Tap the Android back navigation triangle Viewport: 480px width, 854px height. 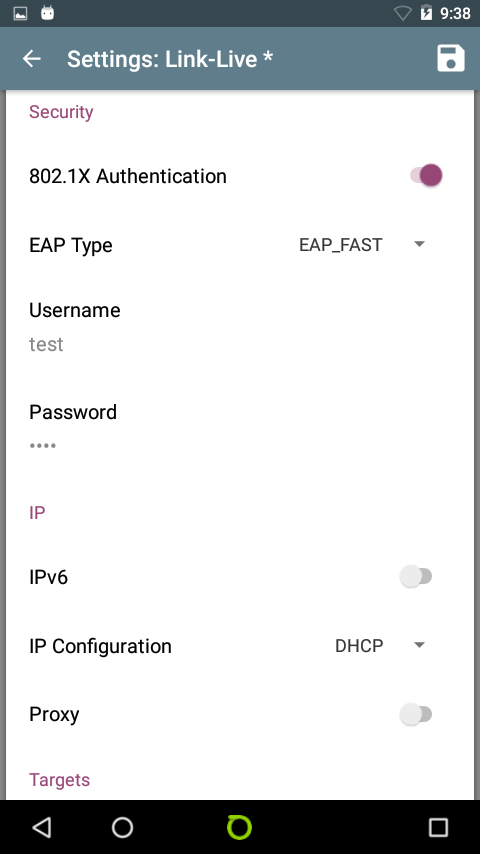tap(42, 827)
